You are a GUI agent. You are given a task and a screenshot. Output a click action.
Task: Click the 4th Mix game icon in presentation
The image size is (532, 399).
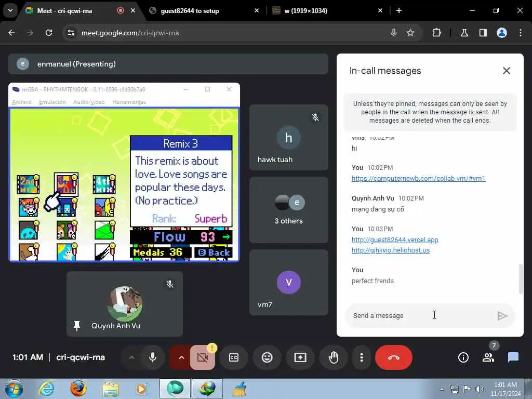pos(104,184)
